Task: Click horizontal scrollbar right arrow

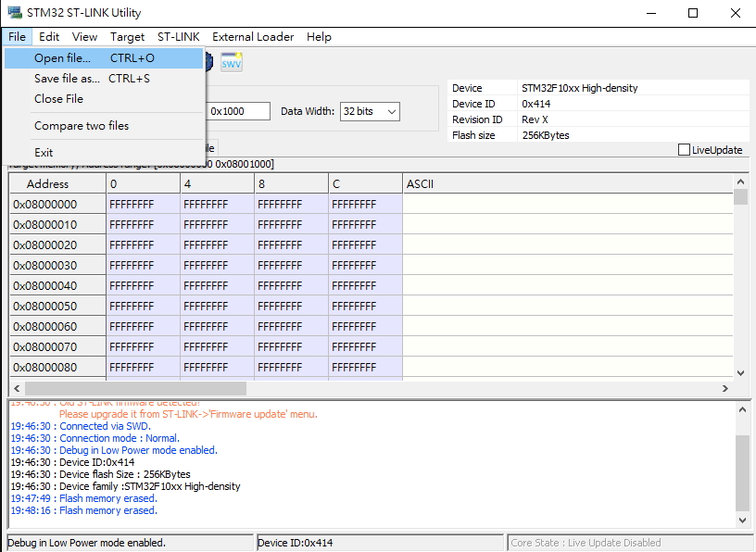Action: [724, 389]
